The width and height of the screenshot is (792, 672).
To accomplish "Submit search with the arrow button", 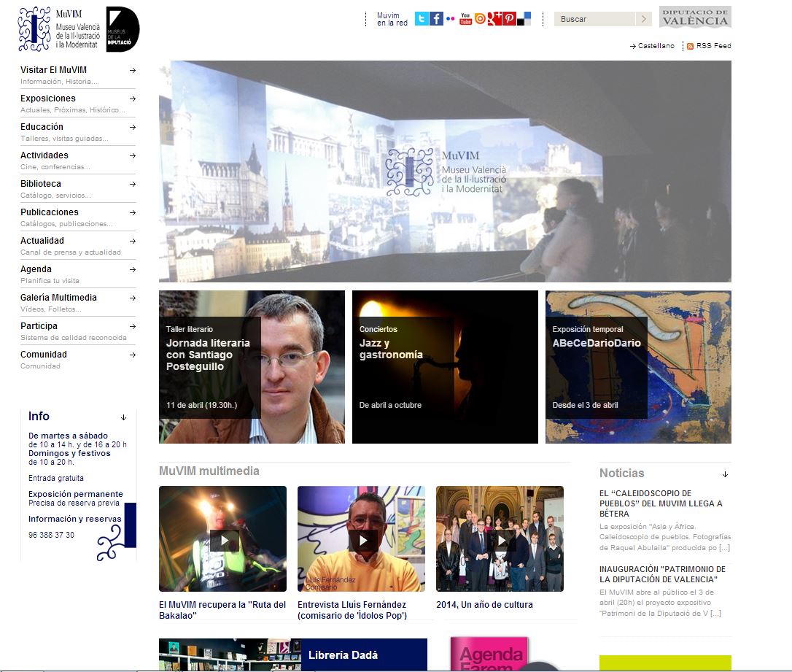I will 643,19.
